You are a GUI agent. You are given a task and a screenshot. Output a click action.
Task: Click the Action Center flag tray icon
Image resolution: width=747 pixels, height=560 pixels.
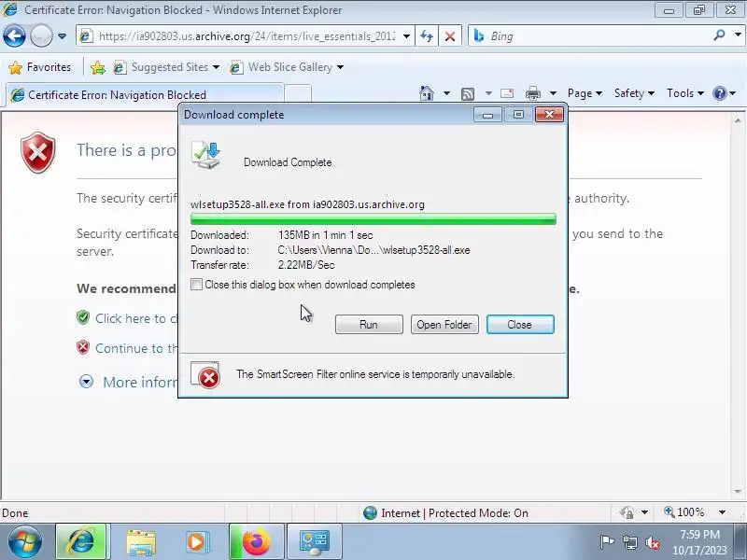[x=607, y=542]
